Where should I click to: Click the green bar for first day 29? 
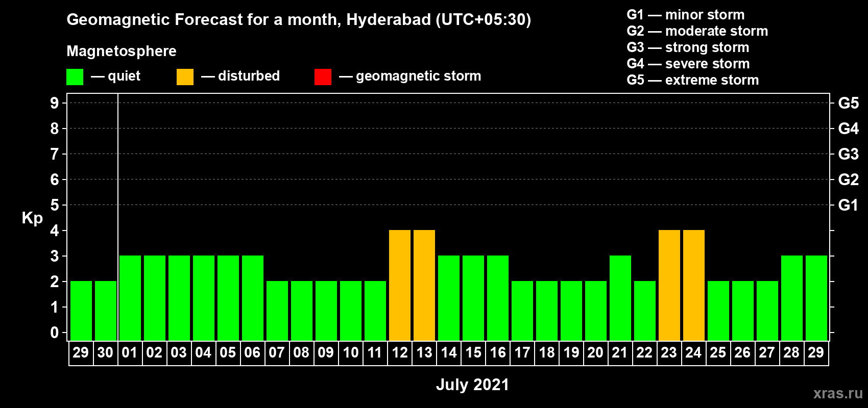pos(81,311)
